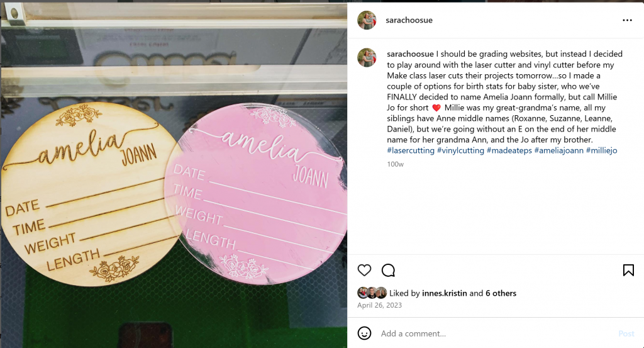This screenshot has height=348, width=644.
Task: Click the April 26, 2023 date
Action: (379, 305)
